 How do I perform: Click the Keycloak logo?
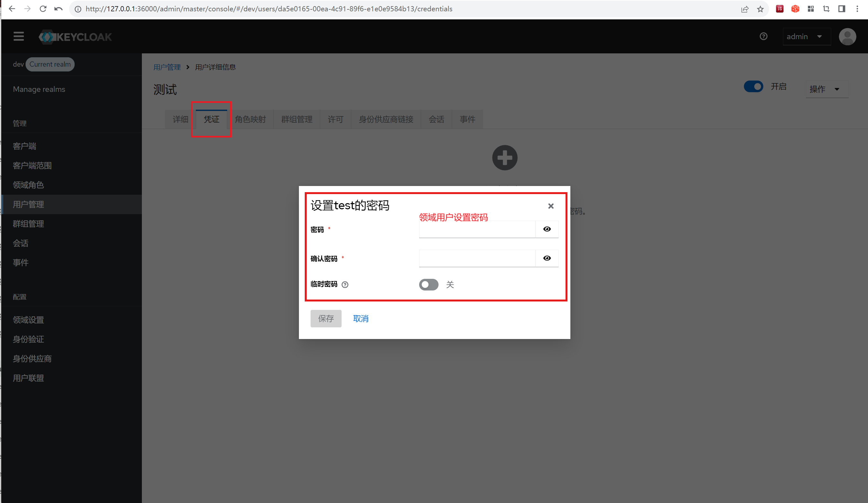75,37
